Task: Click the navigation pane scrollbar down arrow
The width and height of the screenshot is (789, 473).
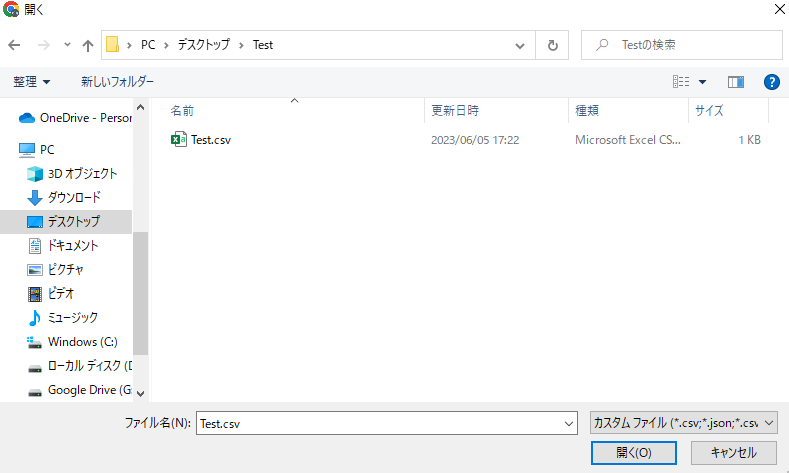Action: 140,393
